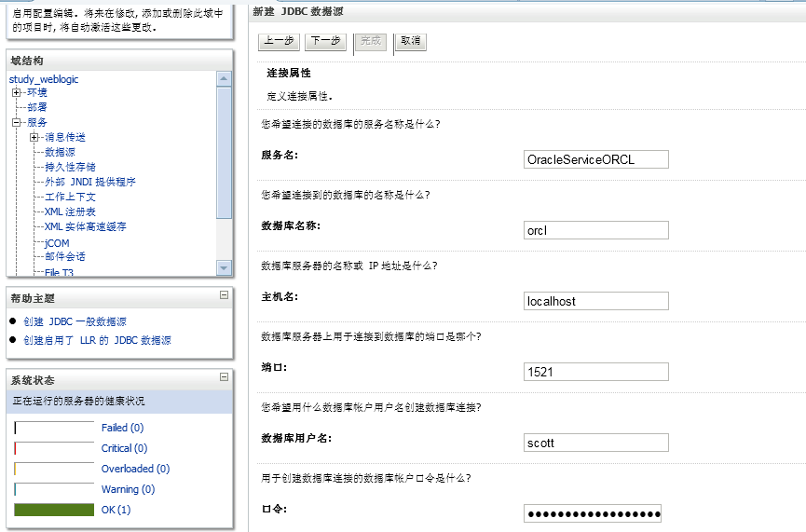This screenshot has width=806, height=532.
Task: Click the domain tree scrollbar up arrow
Action: (x=224, y=78)
